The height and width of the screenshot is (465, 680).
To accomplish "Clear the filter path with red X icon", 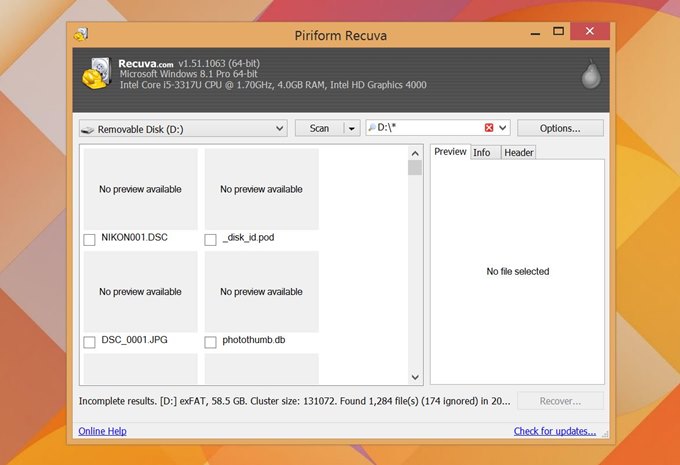I will [489, 128].
